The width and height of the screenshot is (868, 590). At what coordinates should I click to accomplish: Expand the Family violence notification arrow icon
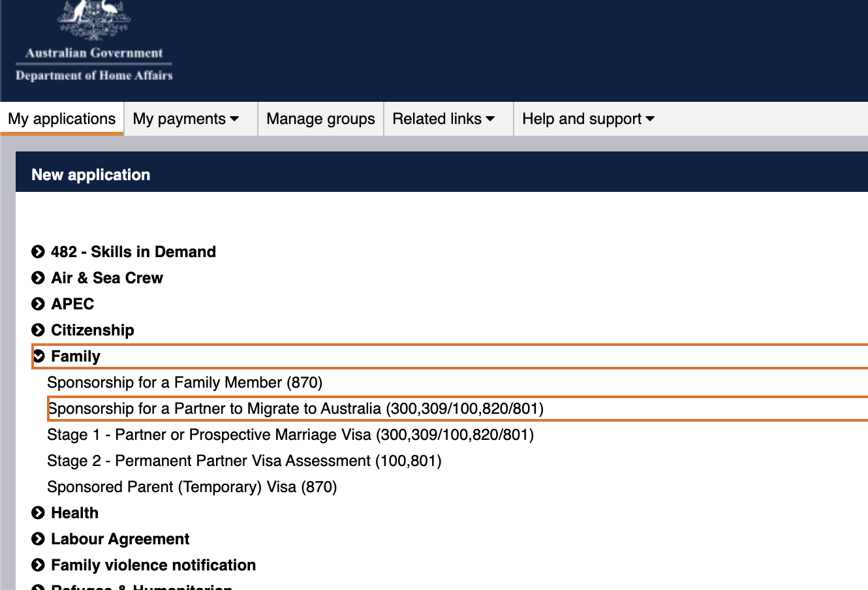coord(38,565)
